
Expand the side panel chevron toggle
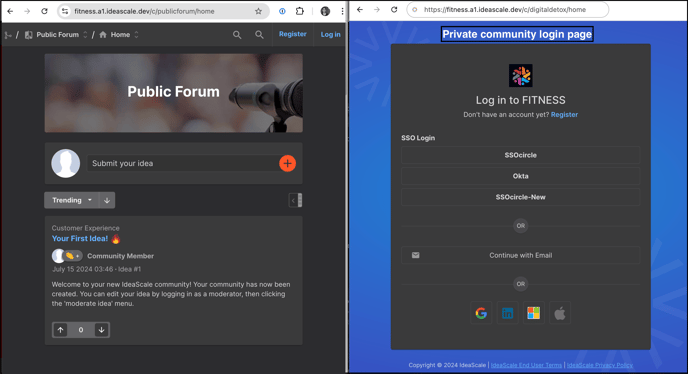[295, 200]
